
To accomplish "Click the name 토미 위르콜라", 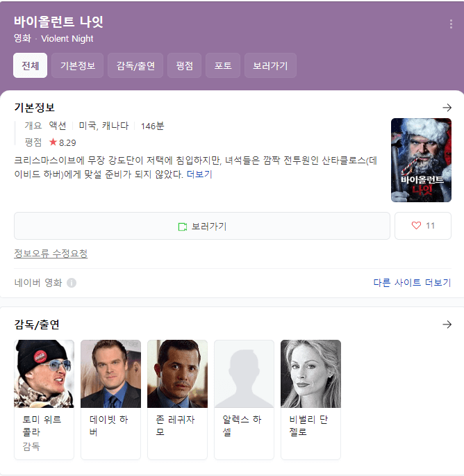I will (x=42, y=425).
